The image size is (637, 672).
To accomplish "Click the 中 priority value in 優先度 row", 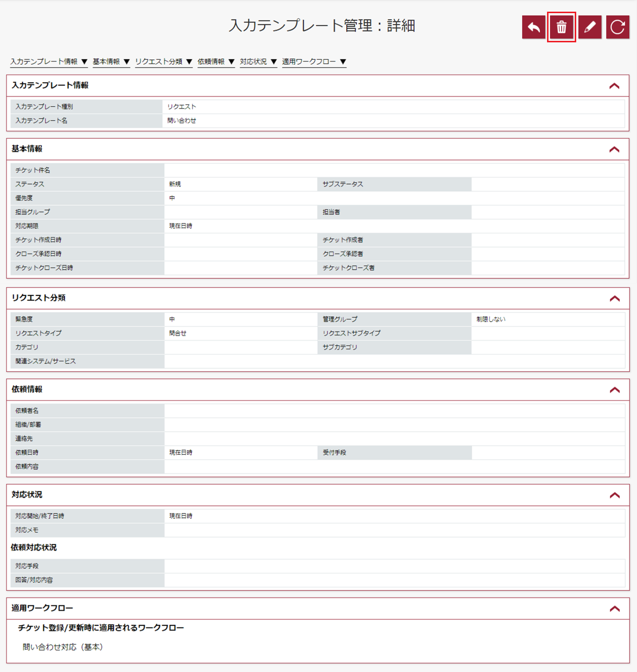I will pos(172,198).
